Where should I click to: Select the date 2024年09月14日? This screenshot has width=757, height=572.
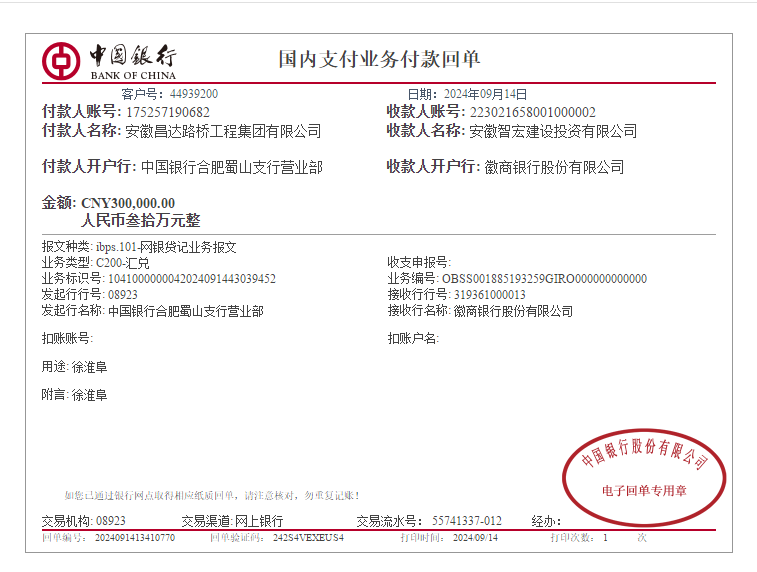(485, 94)
